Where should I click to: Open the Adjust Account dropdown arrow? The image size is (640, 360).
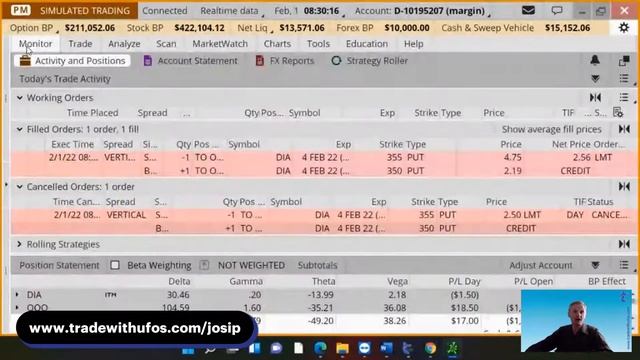click(x=595, y=265)
